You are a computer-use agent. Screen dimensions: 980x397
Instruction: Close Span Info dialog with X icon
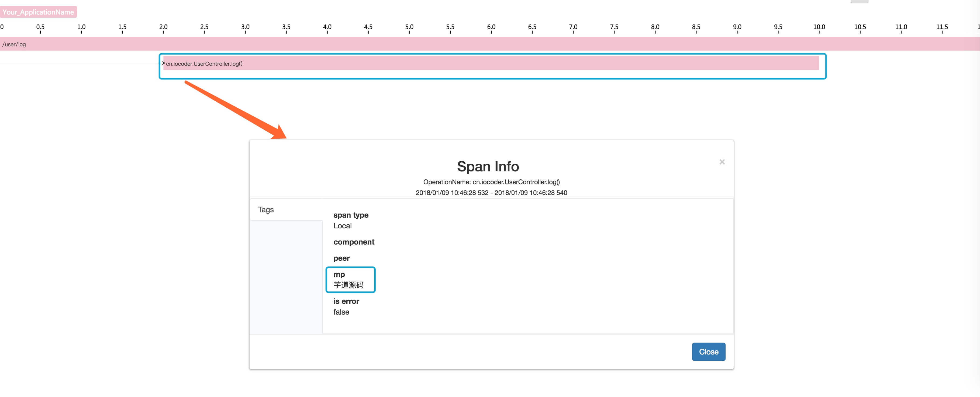(722, 162)
